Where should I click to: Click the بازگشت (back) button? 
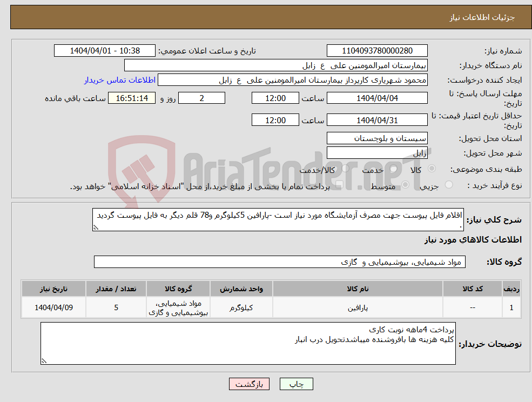pyautogui.click(x=249, y=384)
